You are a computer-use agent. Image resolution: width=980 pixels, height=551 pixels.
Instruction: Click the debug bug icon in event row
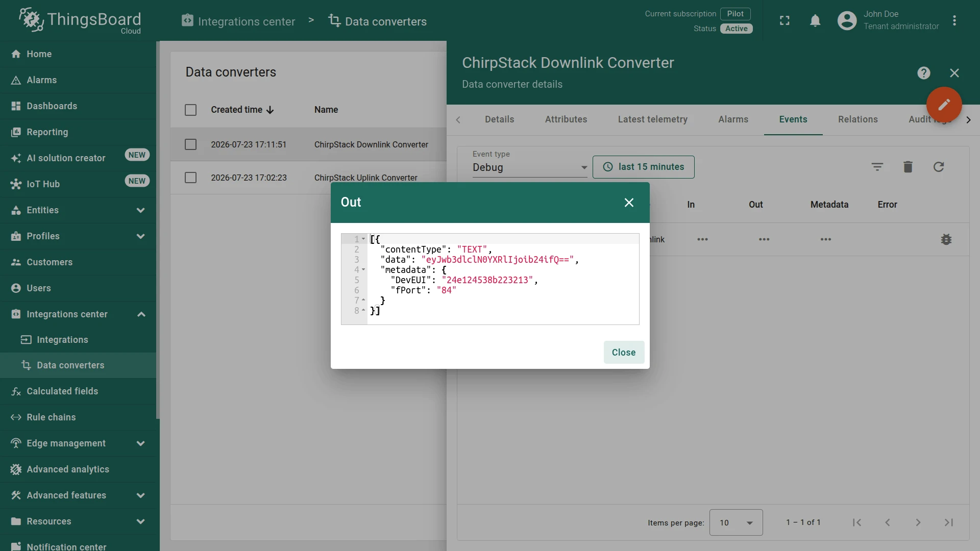tap(946, 239)
